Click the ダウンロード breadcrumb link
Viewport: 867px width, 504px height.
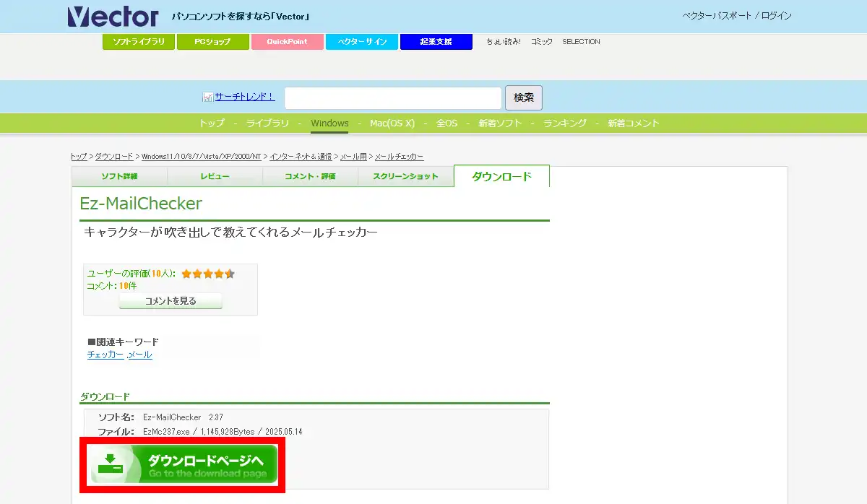(114, 157)
